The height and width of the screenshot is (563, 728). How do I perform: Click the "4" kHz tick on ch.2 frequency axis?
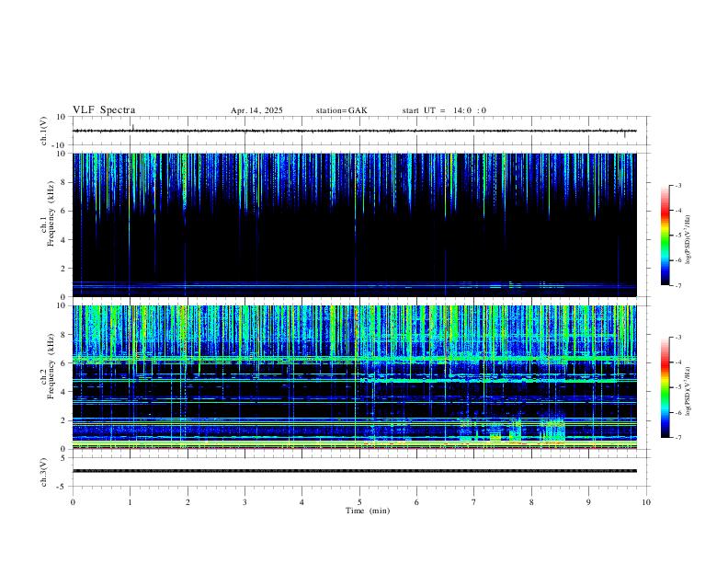(x=64, y=392)
